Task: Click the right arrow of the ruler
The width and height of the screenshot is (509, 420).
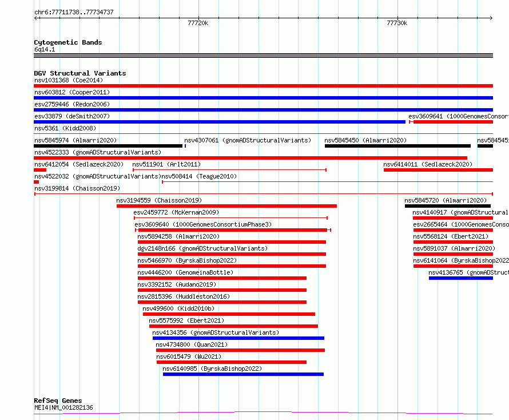Action: coord(491,18)
